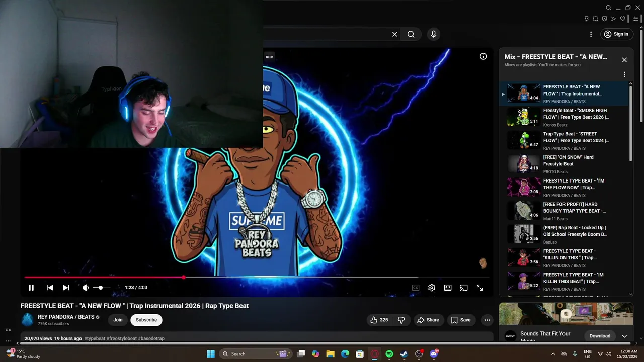Close the Mix playlist panel
Screen dimensions: 644x362
click(x=624, y=60)
